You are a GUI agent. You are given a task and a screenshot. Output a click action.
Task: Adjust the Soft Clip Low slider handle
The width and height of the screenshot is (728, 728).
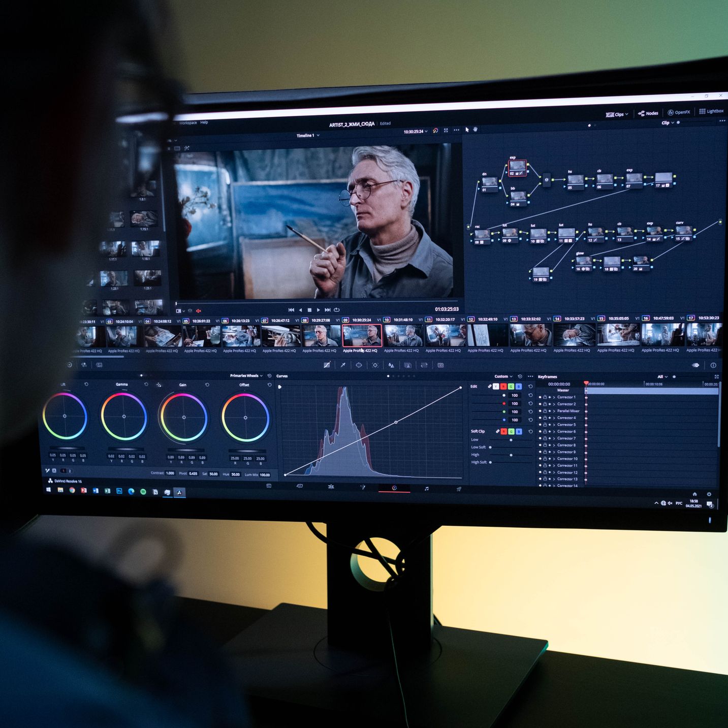click(x=511, y=440)
